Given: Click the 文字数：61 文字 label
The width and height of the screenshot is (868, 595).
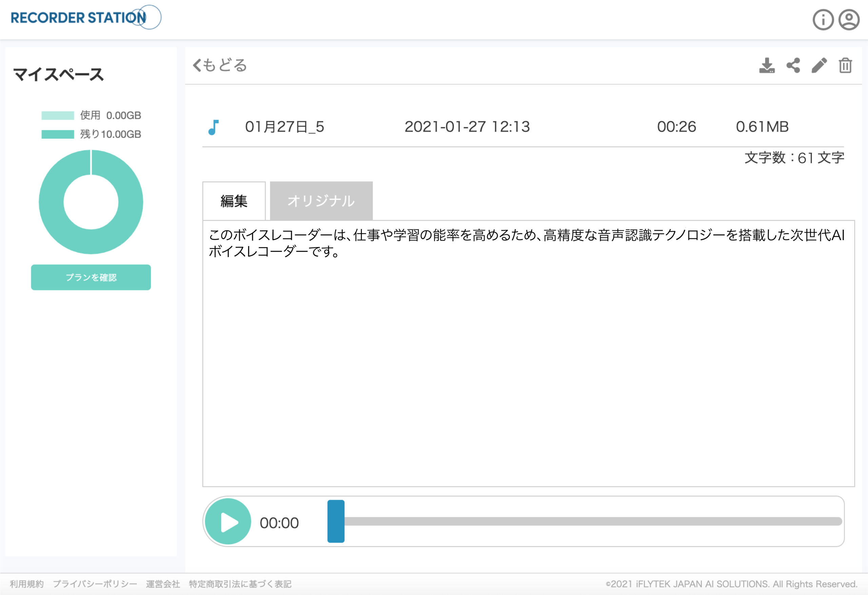Looking at the screenshot, I should click(794, 158).
